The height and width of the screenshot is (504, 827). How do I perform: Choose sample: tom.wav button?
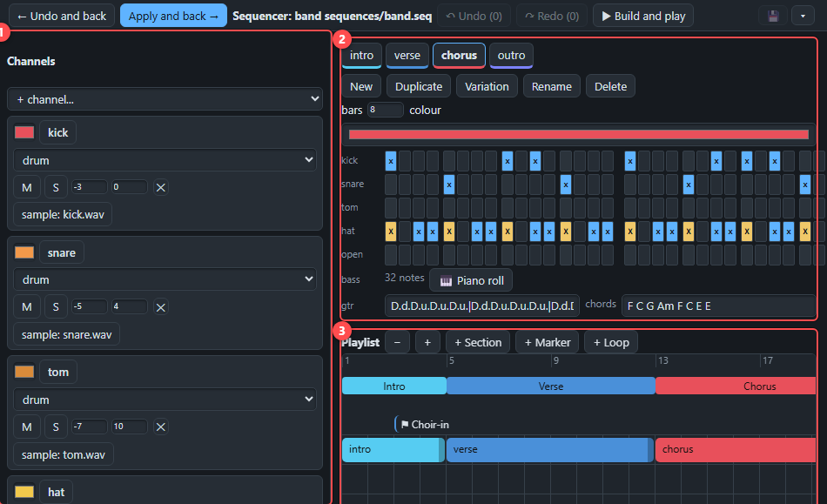coord(64,454)
